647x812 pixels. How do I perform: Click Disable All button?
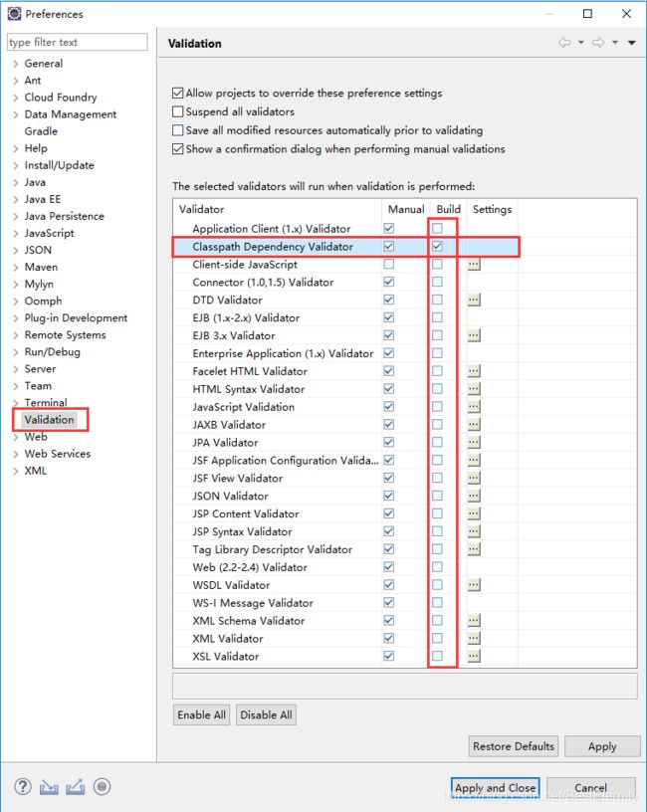pyautogui.click(x=266, y=715)
